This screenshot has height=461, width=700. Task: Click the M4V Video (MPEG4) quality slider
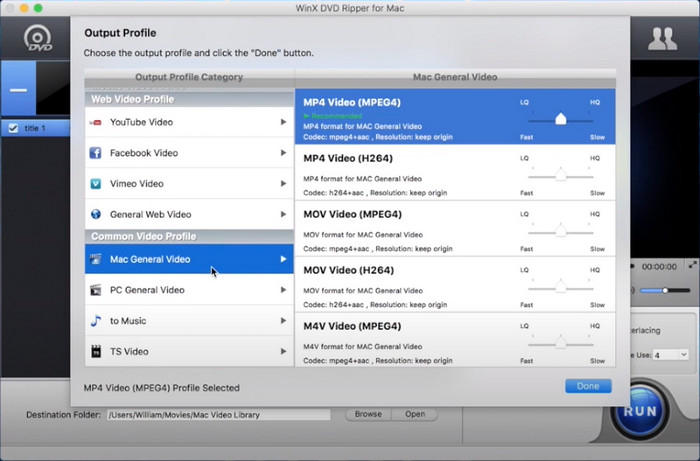click(x=561, y=344)
